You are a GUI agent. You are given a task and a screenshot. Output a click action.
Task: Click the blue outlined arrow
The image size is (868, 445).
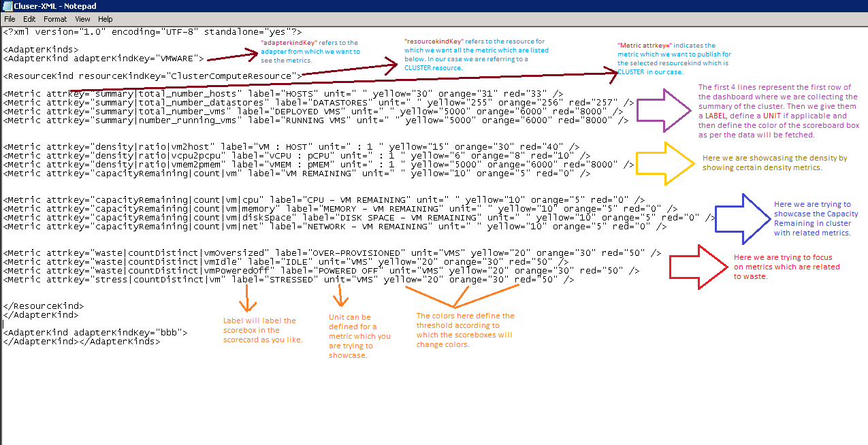[739, 219]
